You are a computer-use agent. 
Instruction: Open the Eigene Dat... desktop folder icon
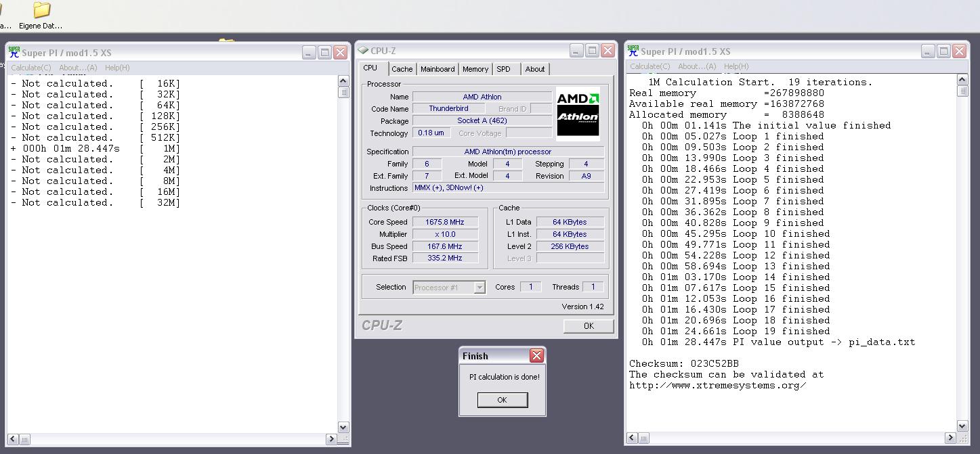(41, 16)
